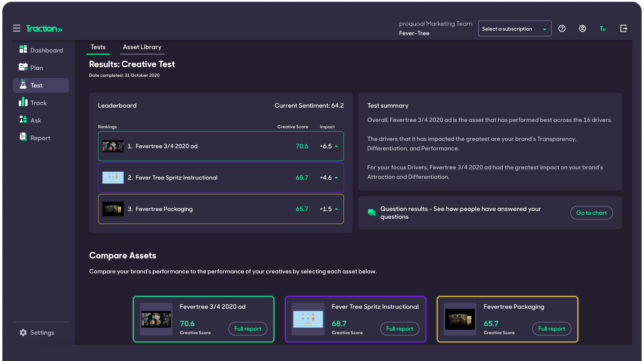
Task: Click the 65.7 creative score in leaderboard
Action: point(302,209)
